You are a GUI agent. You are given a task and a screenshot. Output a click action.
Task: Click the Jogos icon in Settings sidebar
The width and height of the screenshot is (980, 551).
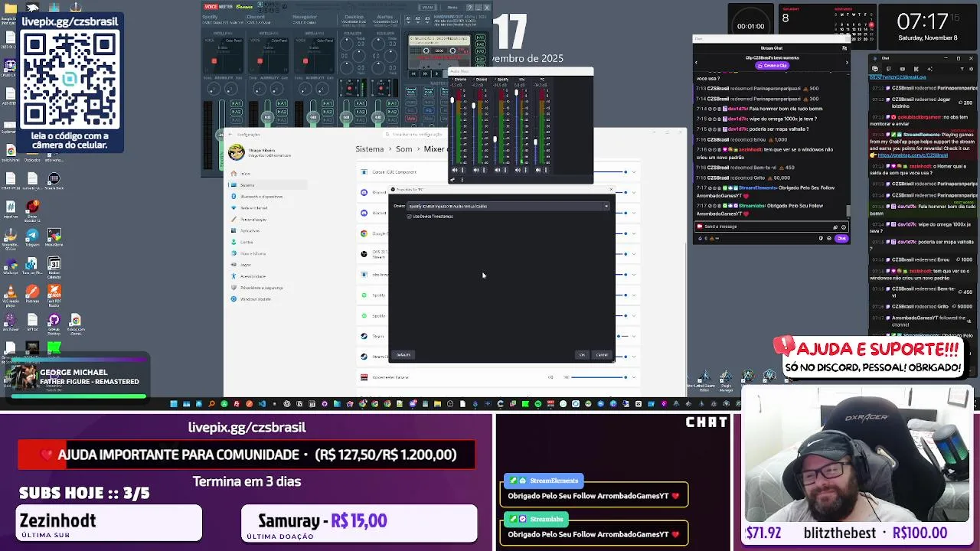pyautogui.click(x=234, y=265)
